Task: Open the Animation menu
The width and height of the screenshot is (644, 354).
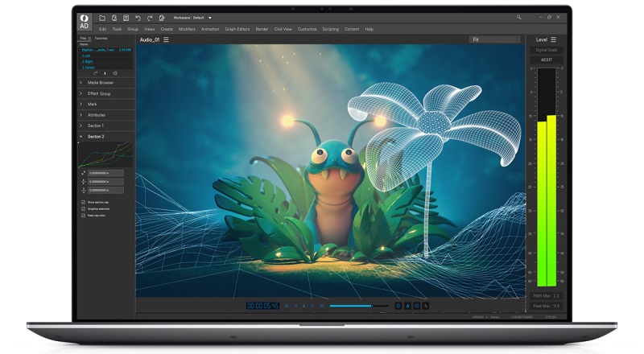Action: [x=210, y=29]
